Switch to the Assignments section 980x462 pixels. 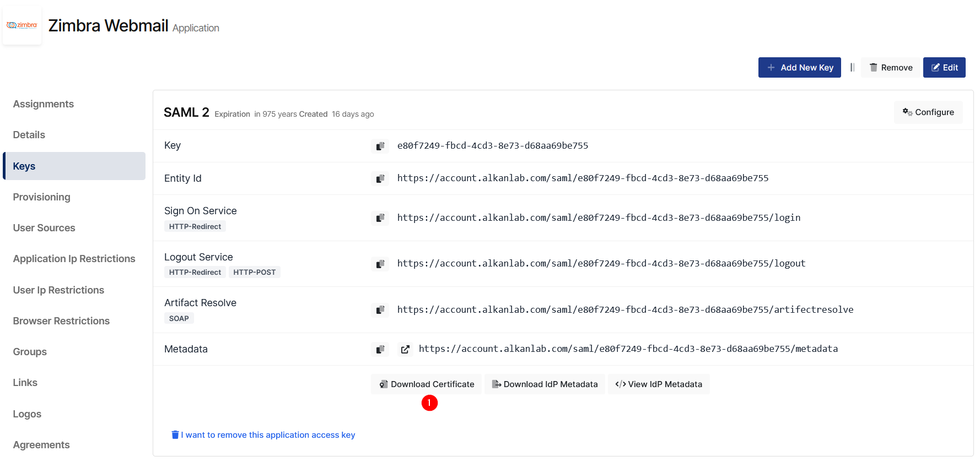(44, 104)
